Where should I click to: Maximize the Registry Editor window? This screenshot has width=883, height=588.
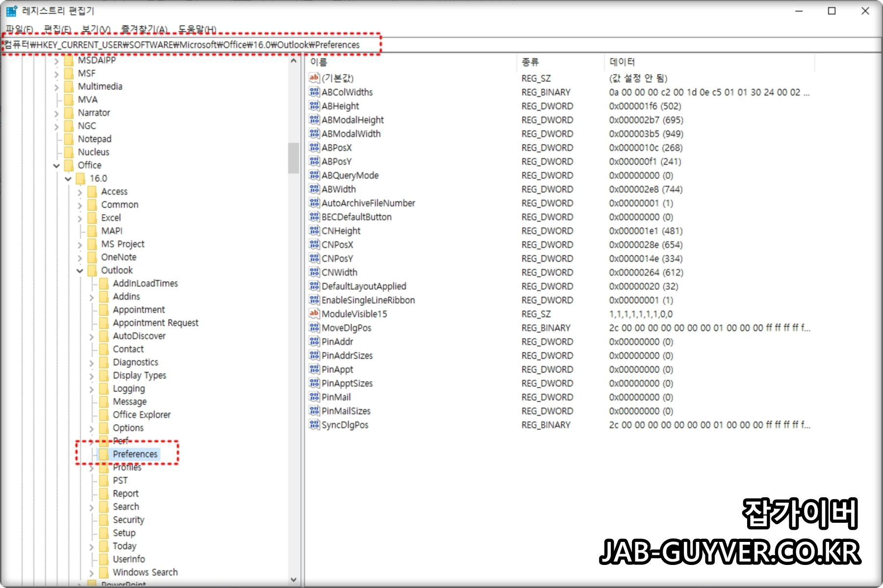[831, 11]
